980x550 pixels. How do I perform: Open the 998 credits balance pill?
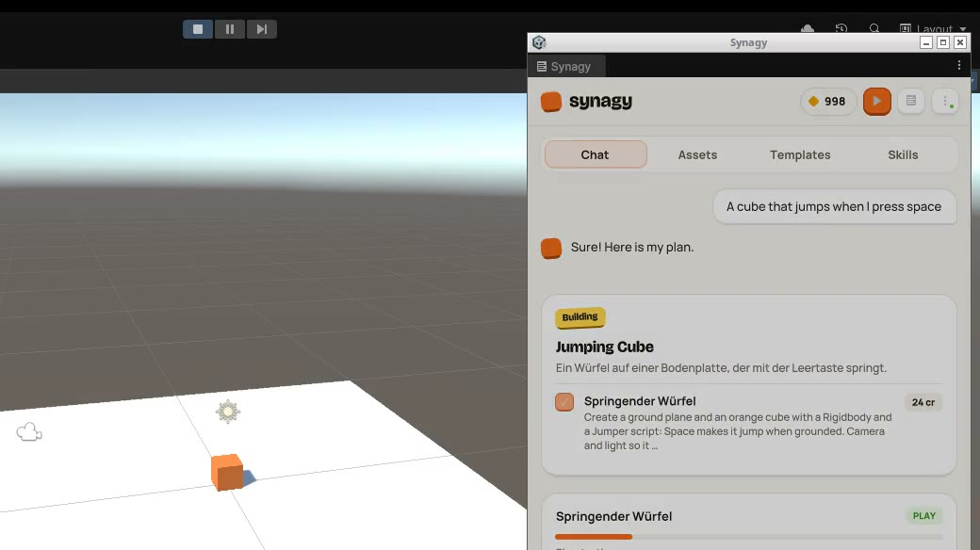(827, 102)
